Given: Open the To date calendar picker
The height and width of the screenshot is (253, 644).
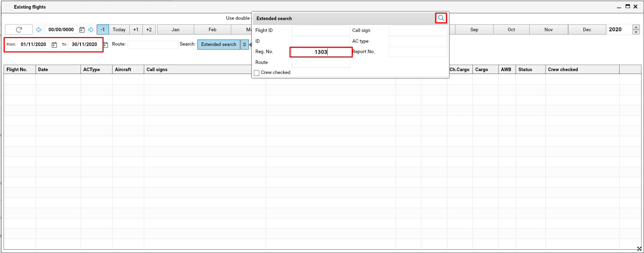Looking at the screenshot, I should [106, 45].
